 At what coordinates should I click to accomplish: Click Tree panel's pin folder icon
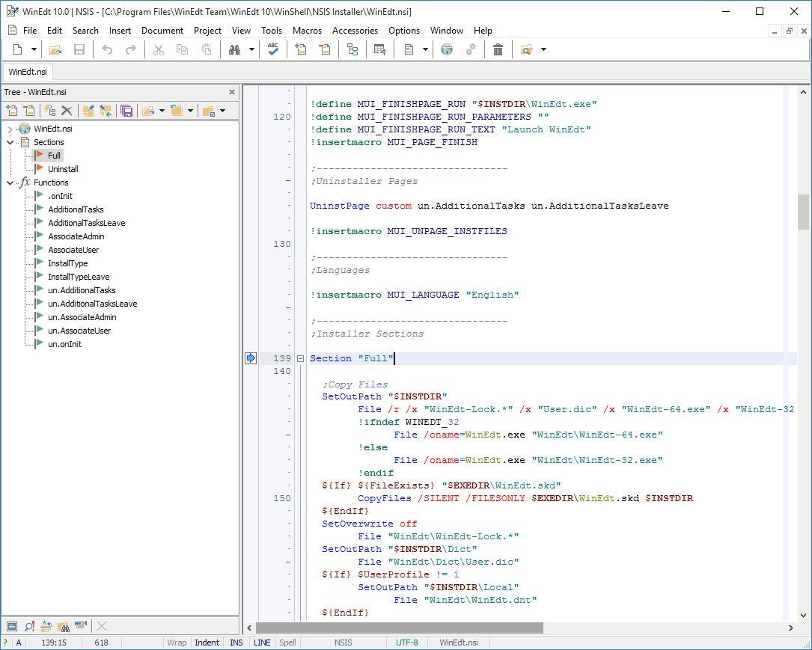[88, 110]
